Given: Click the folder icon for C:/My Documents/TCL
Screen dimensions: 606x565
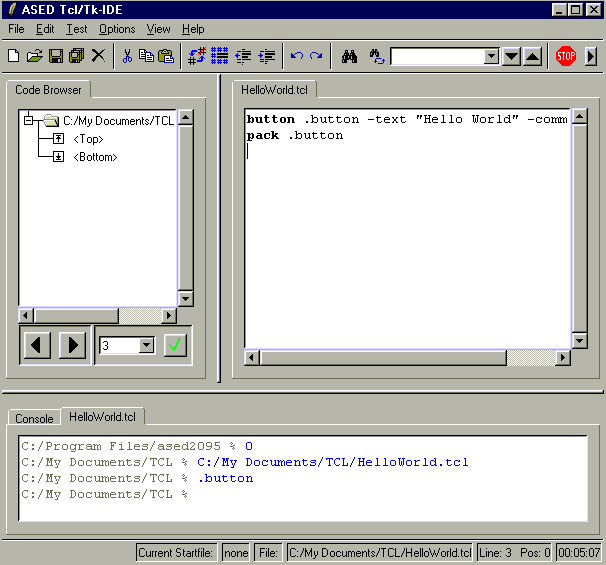Looking at the screenshot, I should click(x=51, y=121).
